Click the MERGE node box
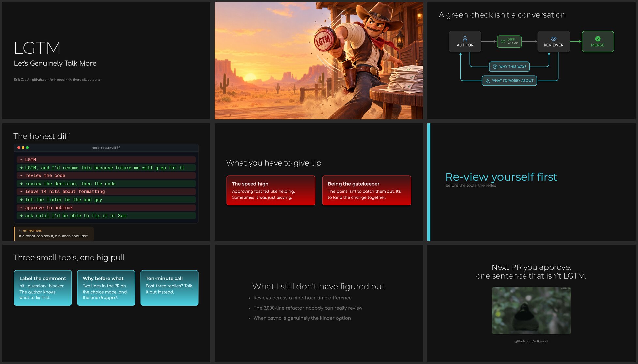Viewport: 638px width, 364px height. click(x=598, y=41)
